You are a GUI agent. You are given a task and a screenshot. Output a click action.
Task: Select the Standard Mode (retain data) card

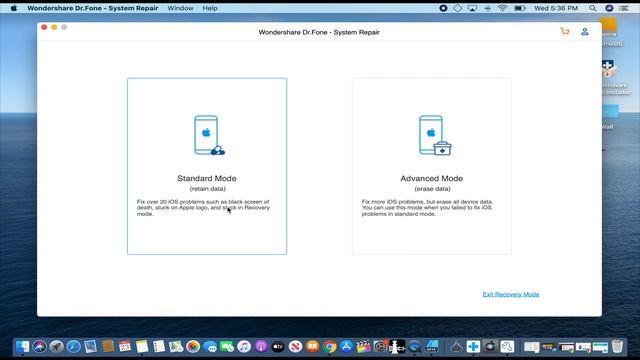tap(207, 166)
